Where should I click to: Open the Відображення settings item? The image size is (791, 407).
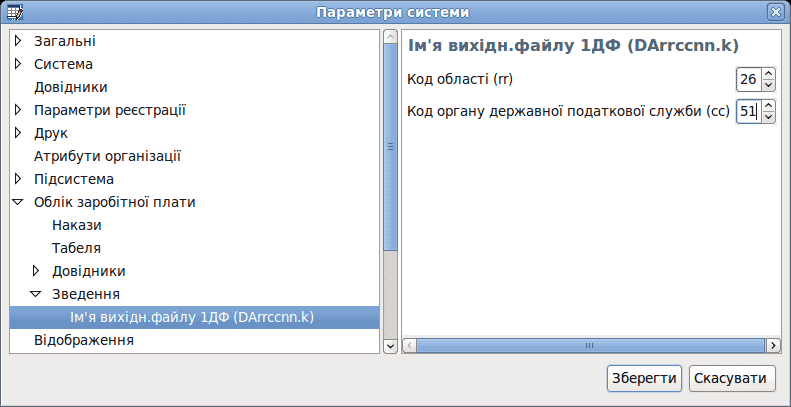tap(84, 340)
